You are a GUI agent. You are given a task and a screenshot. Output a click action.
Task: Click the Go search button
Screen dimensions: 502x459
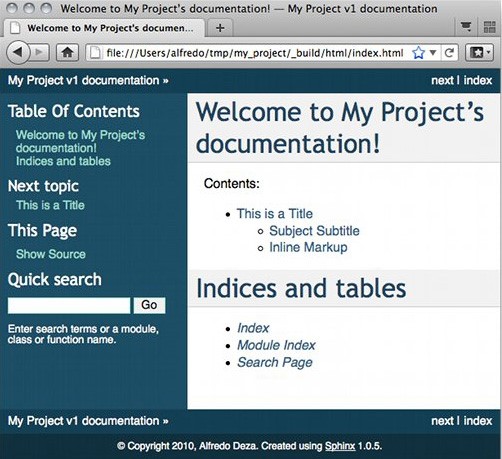tap(149, 305)
